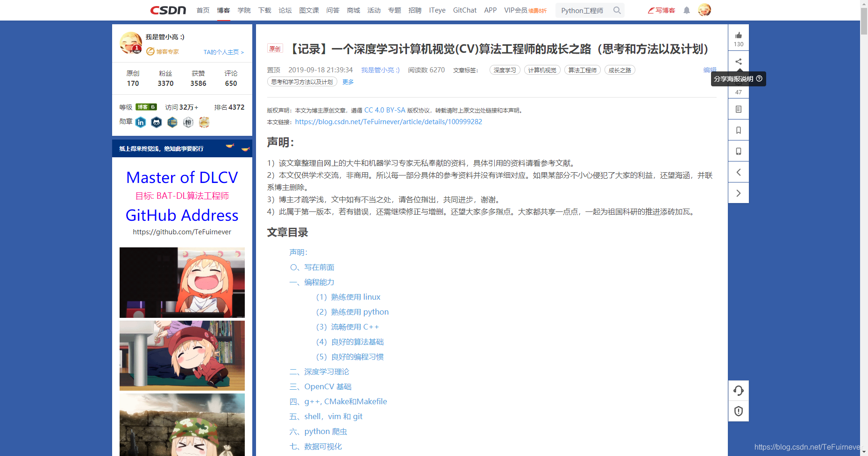Jump to 良好的算法基础 entry
This screenshot has height=456, width=868.
[350, 342]
